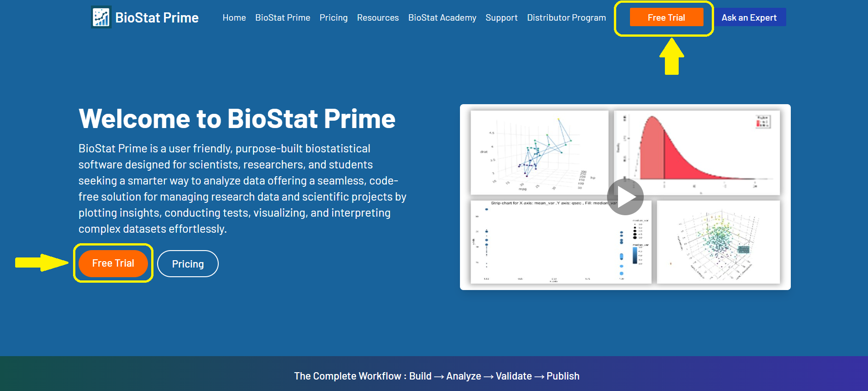Navigate to BioStat Academy
This screenshot has width=868, height=391.
(442, 18)
